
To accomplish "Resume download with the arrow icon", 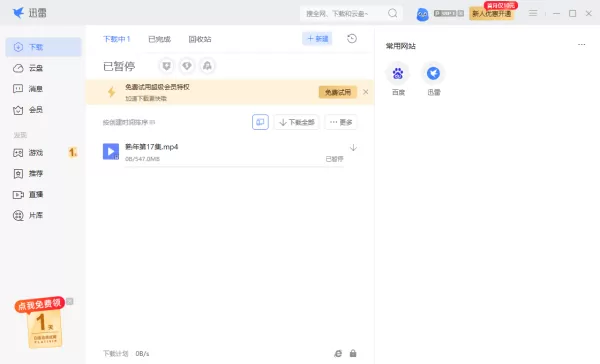I will pos(353,148).
